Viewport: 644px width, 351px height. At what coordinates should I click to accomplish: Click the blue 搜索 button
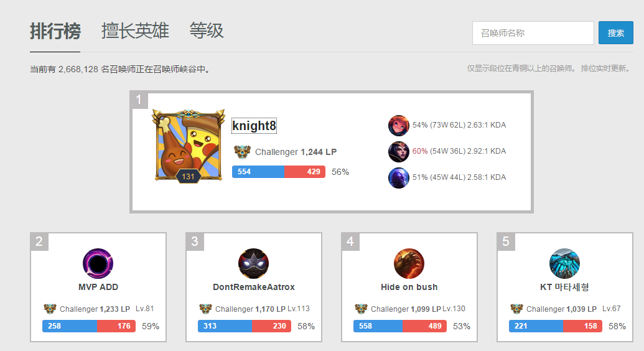tap(615, 33)
